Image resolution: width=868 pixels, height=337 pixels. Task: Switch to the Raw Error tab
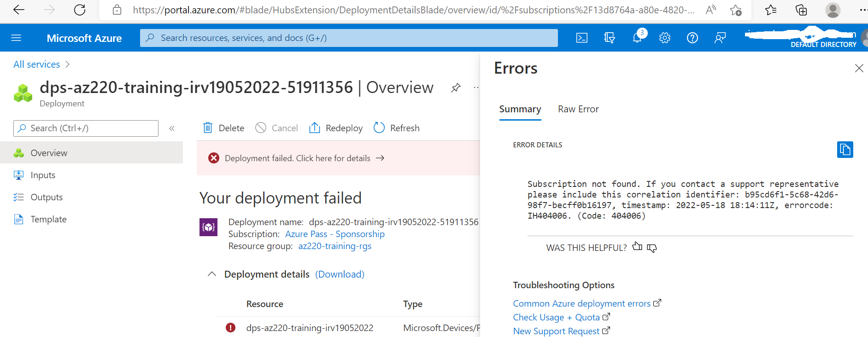[x=578, y=109]
